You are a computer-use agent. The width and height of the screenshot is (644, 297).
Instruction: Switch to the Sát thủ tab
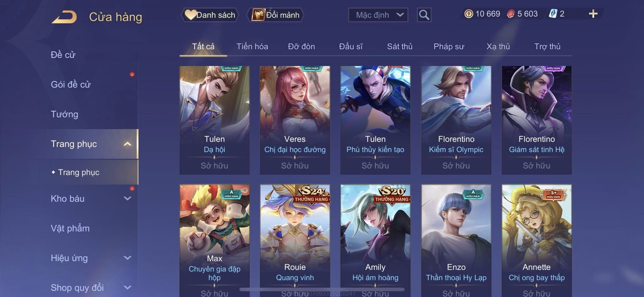tap(400, 46)
